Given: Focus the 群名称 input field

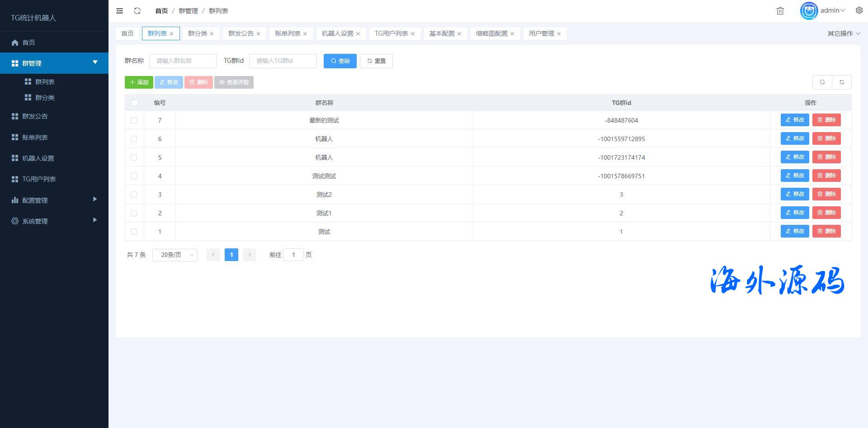Looking at the screenshot, I should click(x=183, y=61).
